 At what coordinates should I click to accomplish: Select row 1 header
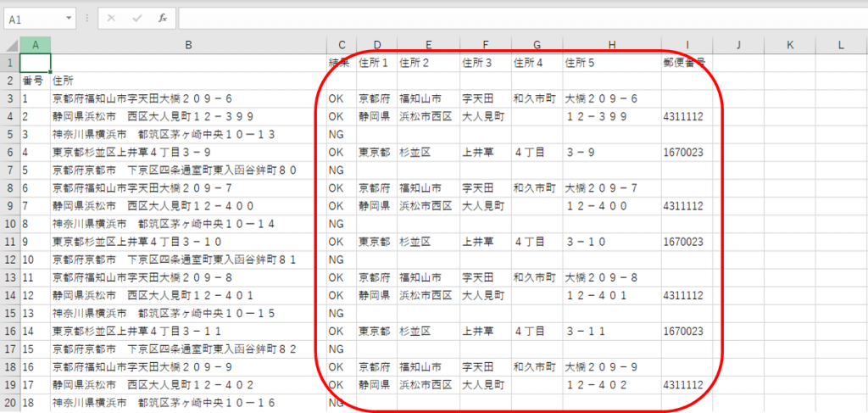click(x=10, y=63)
